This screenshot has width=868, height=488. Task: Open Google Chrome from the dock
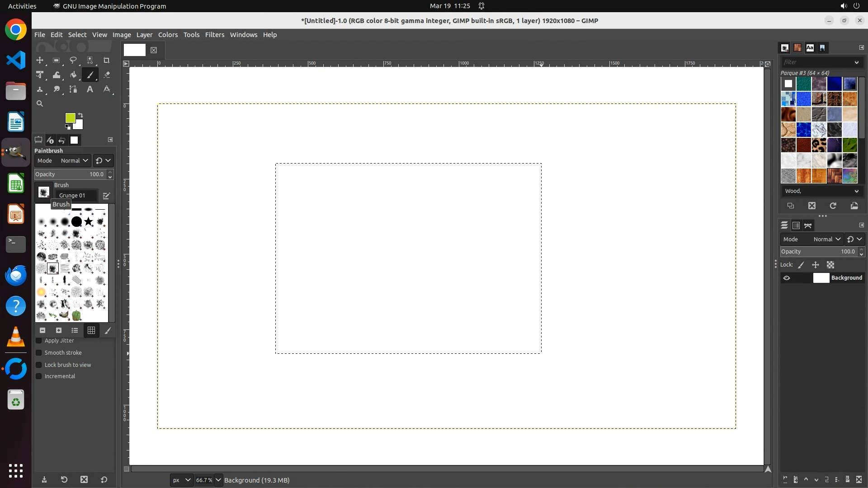(x=16, y=30)
